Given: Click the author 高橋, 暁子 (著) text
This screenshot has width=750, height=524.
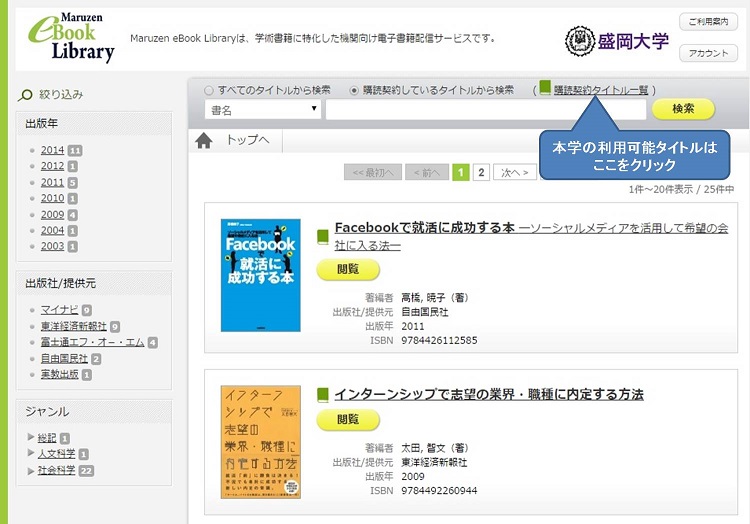Looking at the screenshot, I should pos(434,298).
